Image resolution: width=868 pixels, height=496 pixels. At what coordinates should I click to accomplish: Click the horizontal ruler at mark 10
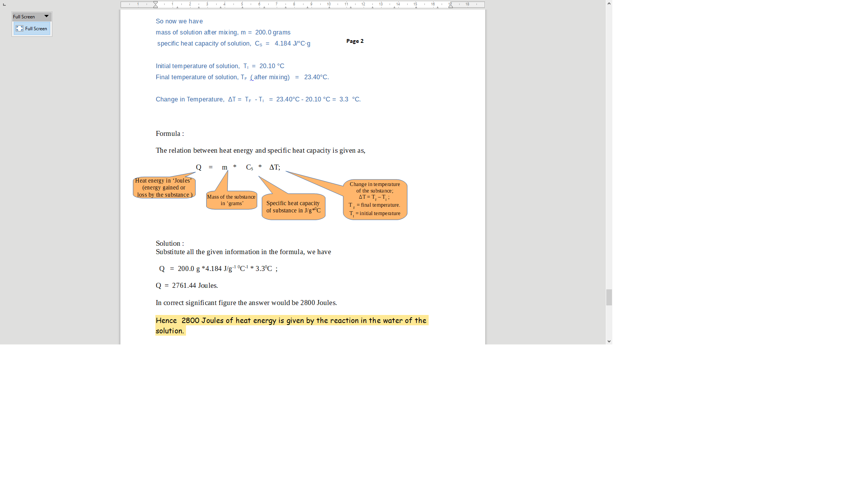tap(329, 5)
